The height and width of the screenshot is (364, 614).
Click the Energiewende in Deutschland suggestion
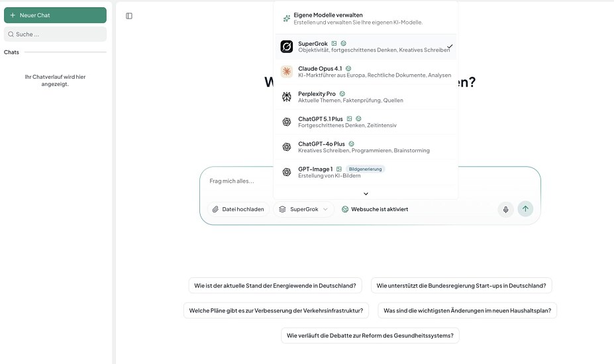click(275, 286)
